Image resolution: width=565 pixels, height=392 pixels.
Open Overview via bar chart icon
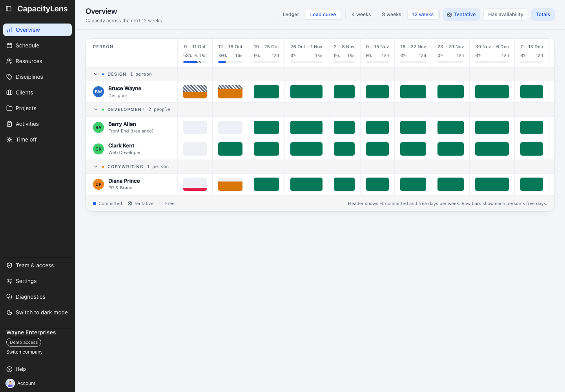[x=9, y=30]
